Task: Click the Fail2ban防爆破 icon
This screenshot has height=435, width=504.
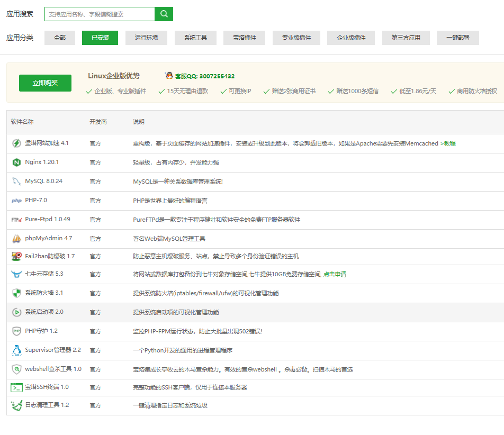Action: pos(17,256)
